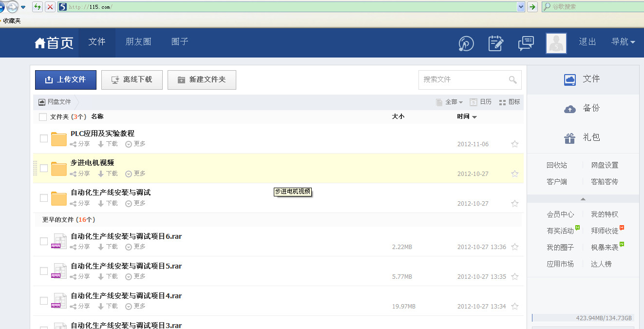The image size is (644, 329).
Task: Tick the checkbox for PLC应用及实验教程 folder
Action: coord(44,138)
